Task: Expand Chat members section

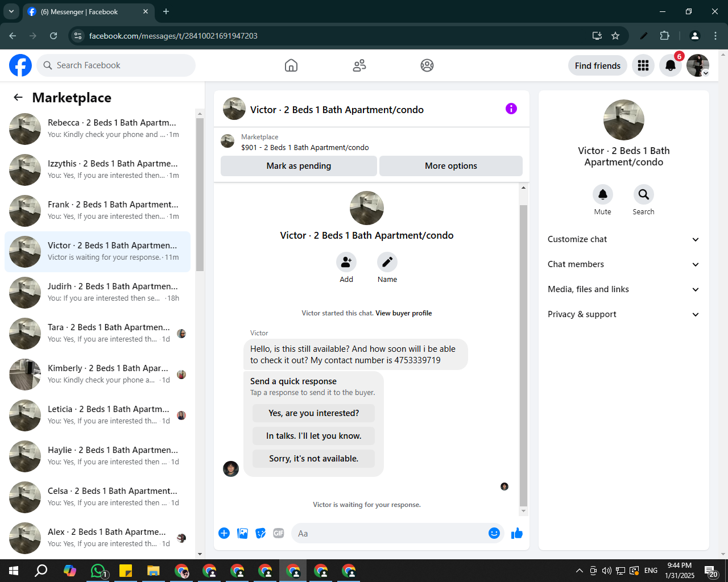Action: [624, 264]
